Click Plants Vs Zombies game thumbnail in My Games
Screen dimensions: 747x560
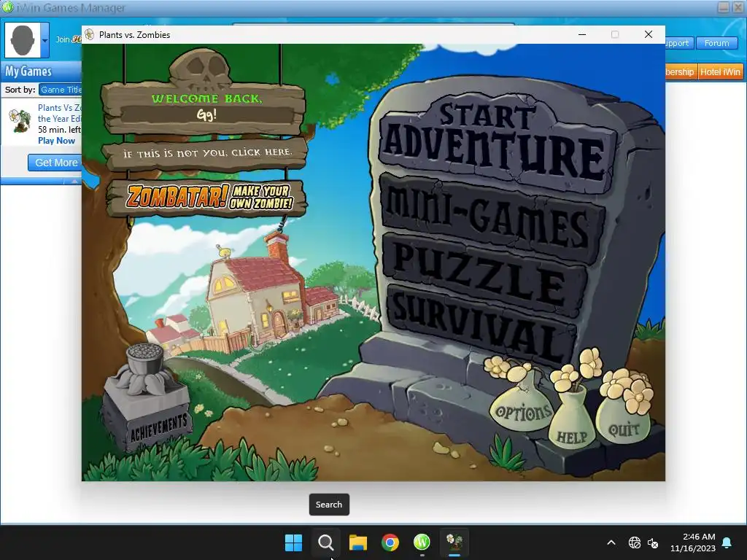pyautogui.click(x=20, y=121)
